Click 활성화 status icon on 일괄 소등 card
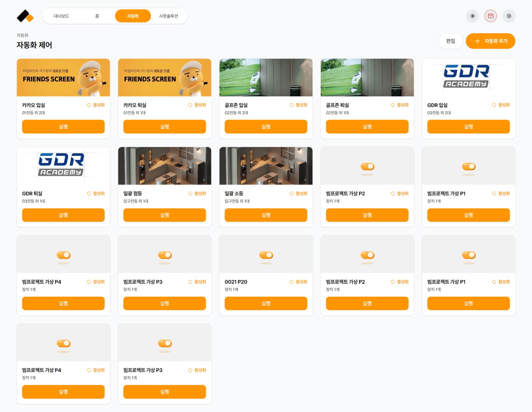Screen dimensions: 532x412 click(292, 194)
